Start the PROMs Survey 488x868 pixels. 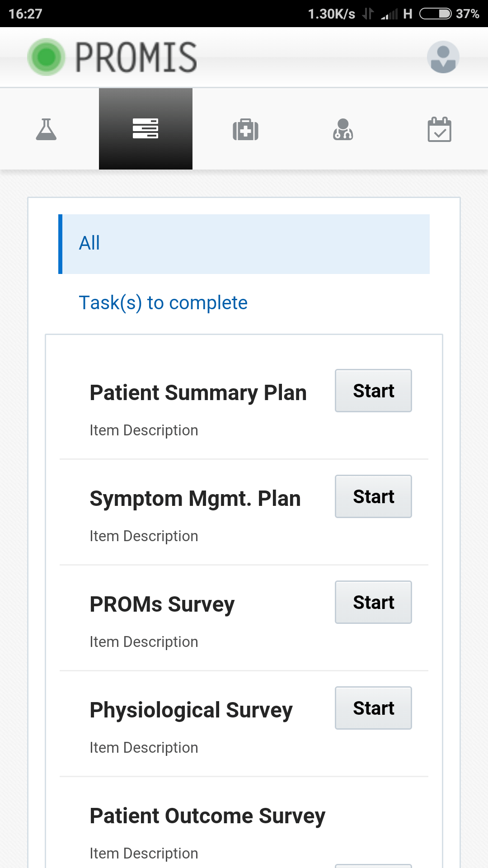coord(373,602)
